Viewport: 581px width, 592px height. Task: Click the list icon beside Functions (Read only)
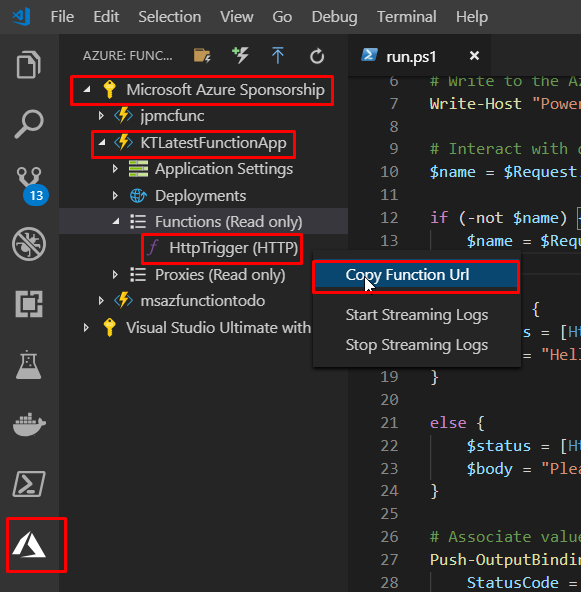pyautogui.click(x=138, y=222)
